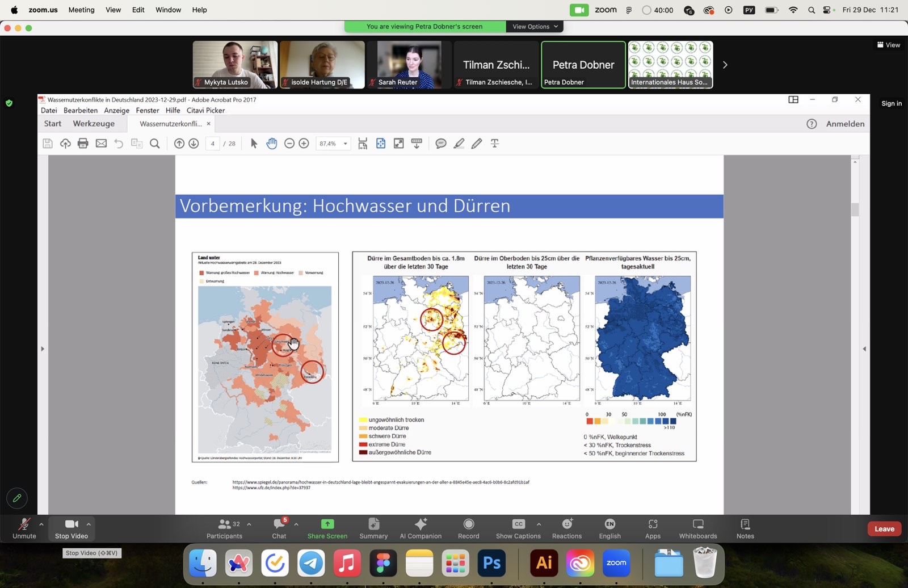Click page number field showing 4
The image size is (908, 588).
pyautogui.click(x=212, y=144)
